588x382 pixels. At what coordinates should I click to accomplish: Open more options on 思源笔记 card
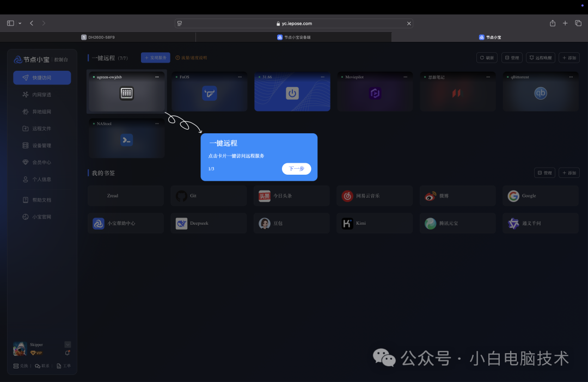[x=488, y=77]
